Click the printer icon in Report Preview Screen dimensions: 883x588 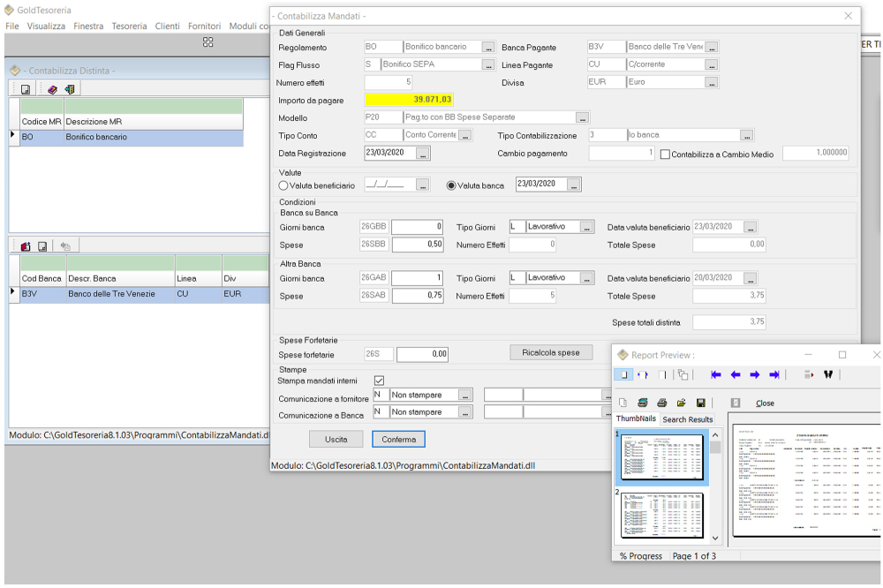click(661, 403)
